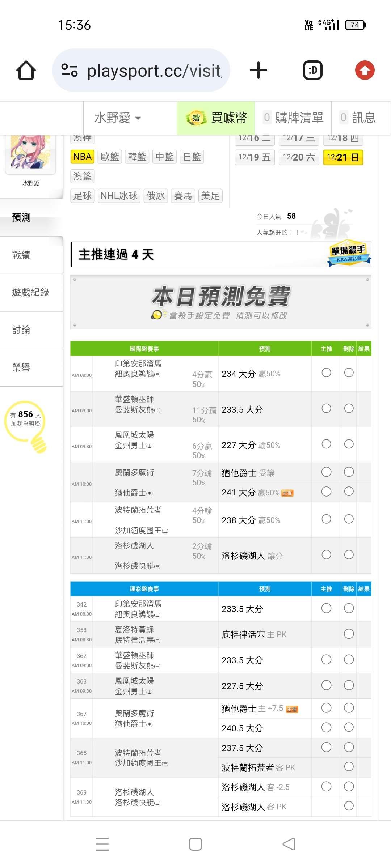Tap the Android recent apps button
391x868 pixels.
click(x=102, y=844)
